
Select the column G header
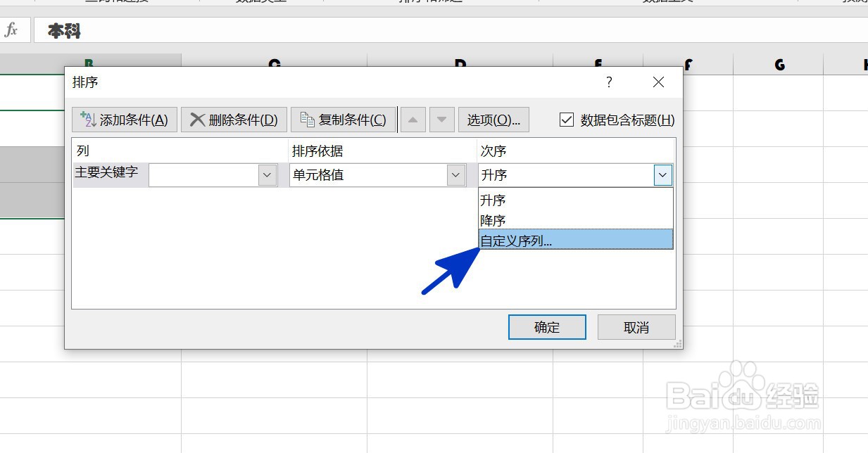point(779,64)
